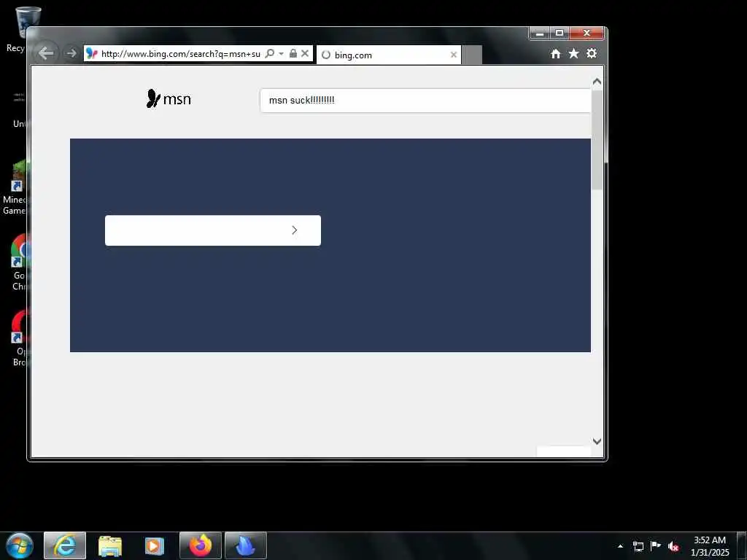Open Tools menu via gear icon
This screenshot has height=560, width=747.
592,53
